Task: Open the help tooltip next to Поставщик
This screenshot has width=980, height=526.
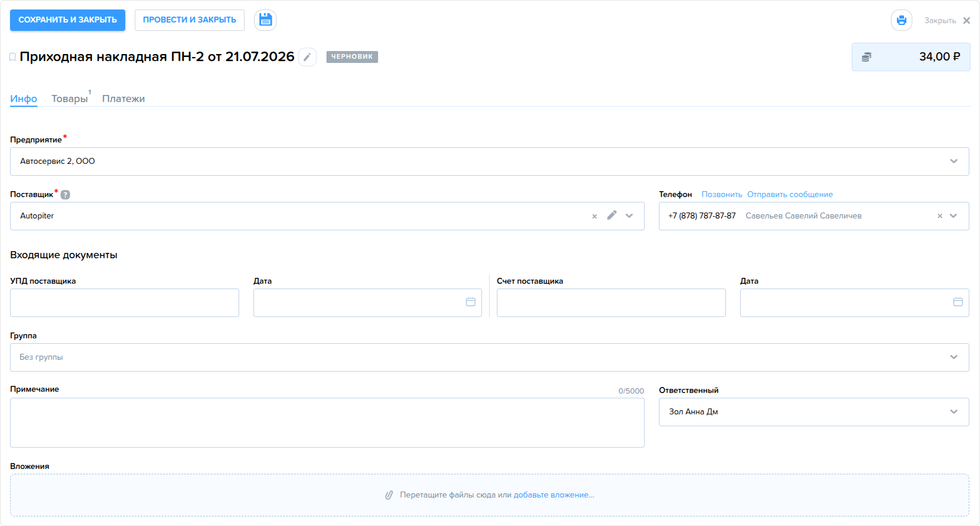Action: [x=65, y=195]
